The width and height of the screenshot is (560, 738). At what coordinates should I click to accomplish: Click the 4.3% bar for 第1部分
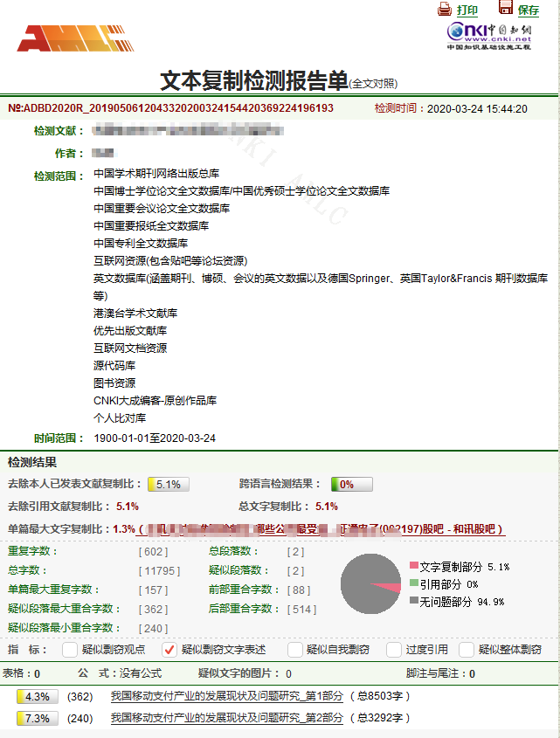click(38, 696)
